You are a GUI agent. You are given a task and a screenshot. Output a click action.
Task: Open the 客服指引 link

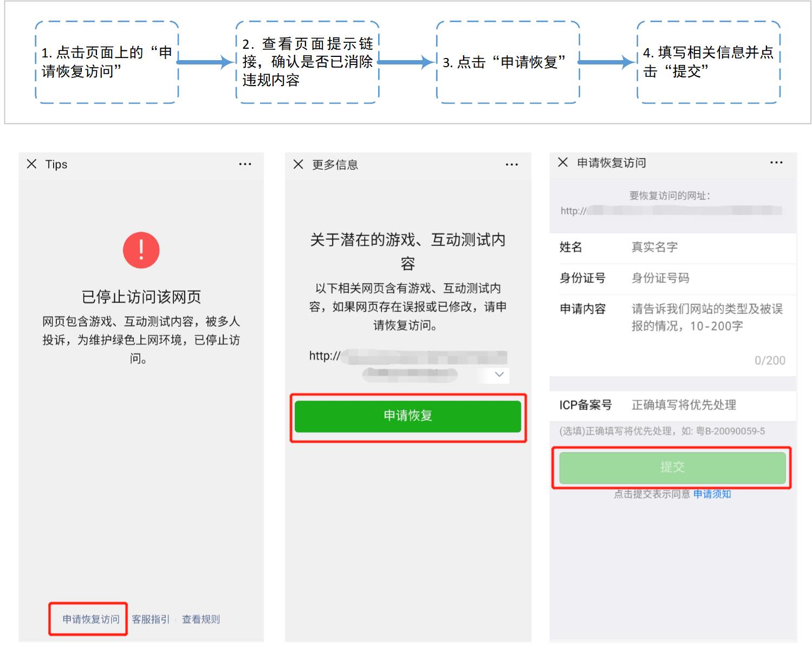coord(151,618)
